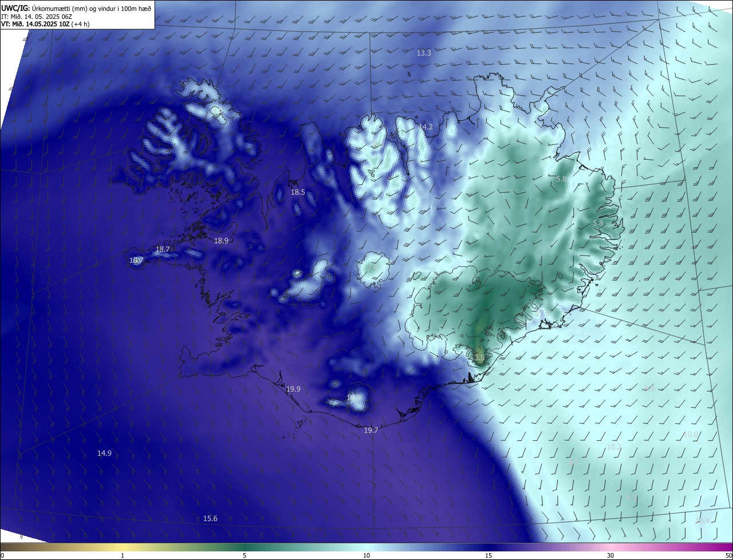Click the 19.9 value near south coast

tap(293, 389)
